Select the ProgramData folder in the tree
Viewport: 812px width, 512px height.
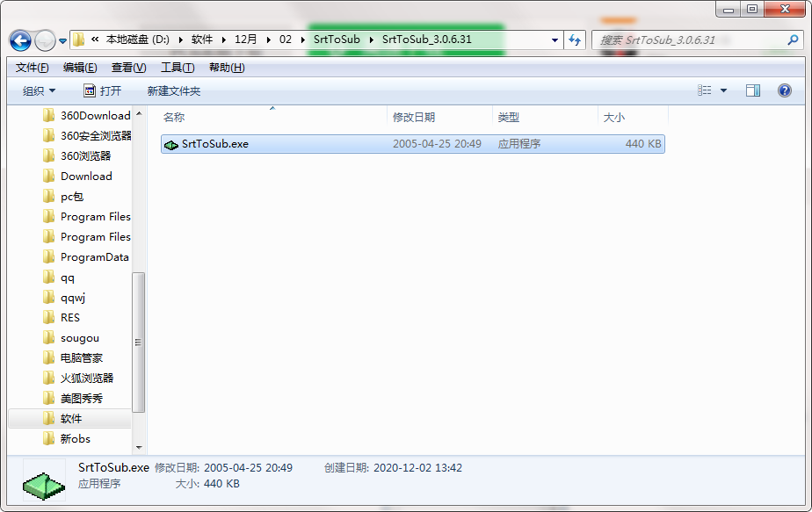click(x=94, y=257)
